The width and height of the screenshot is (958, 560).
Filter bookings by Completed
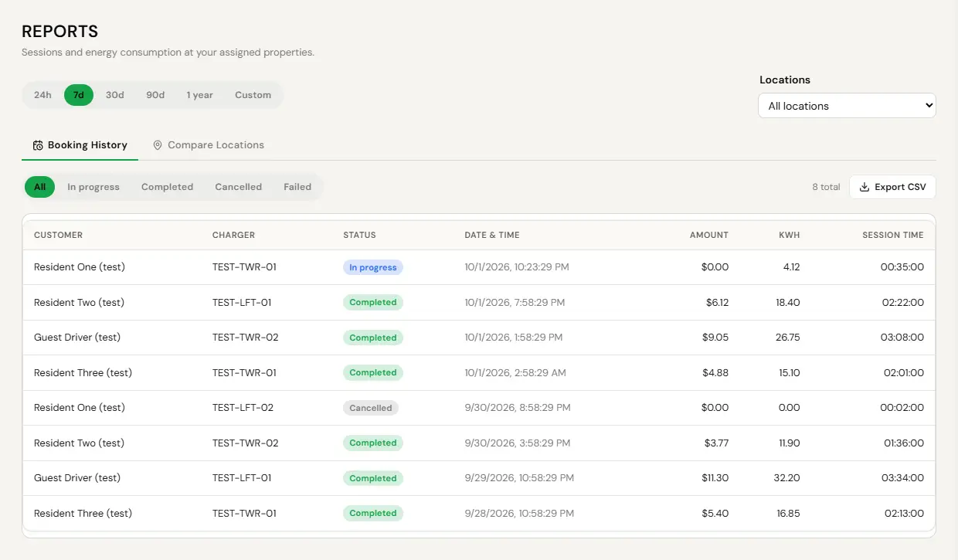(167, 187)
